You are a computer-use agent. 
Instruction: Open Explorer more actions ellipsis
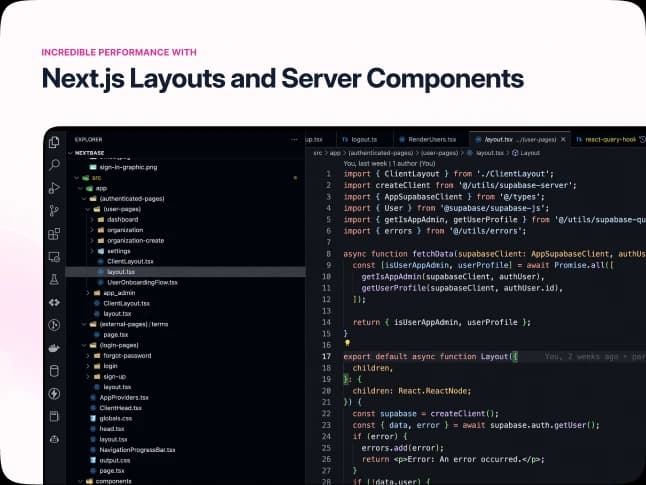click(294, 140)
